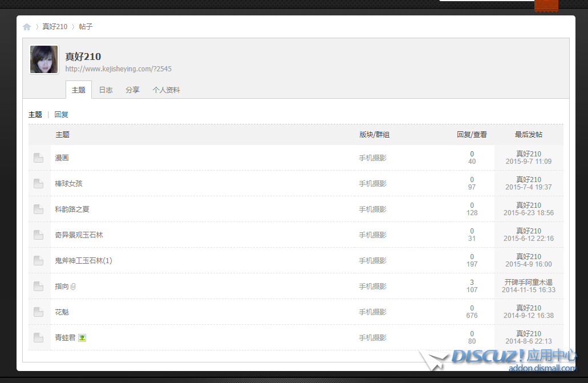Open the 奇异景观玉石林 thread title
588x383 pixels.
(79, 235)
